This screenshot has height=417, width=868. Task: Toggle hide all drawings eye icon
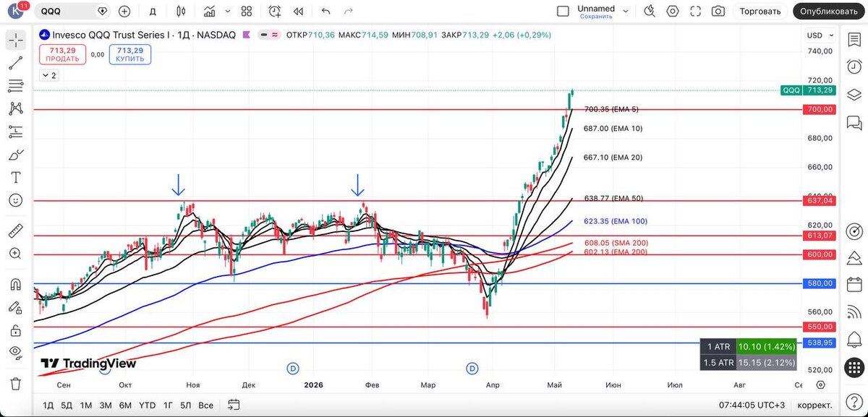15,353
